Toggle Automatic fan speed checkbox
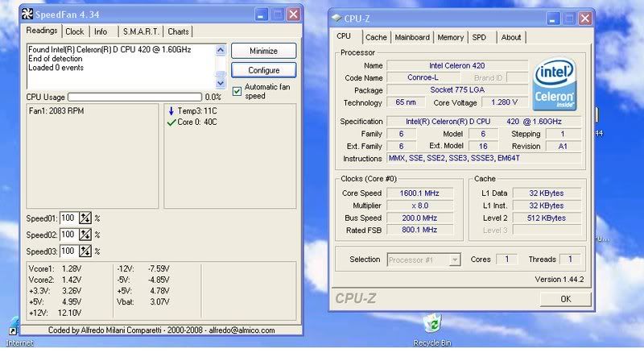The image size is (644, 353). [237, 91]
